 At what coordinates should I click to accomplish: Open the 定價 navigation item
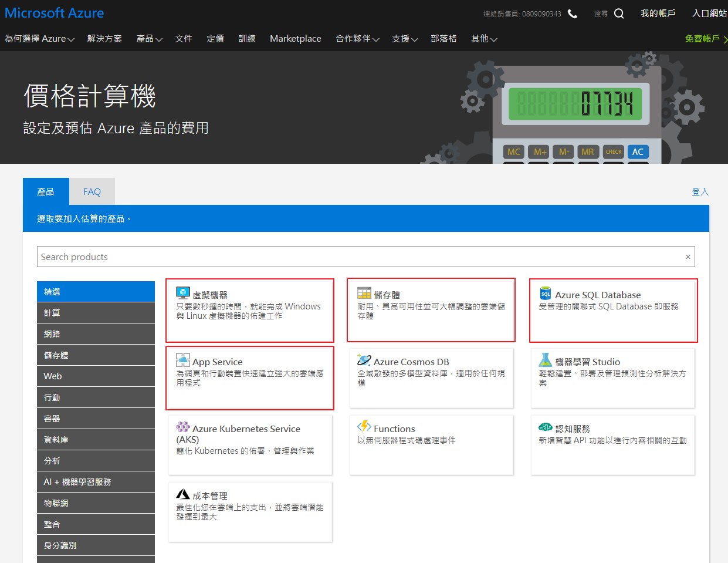click(x=215, y=39)
